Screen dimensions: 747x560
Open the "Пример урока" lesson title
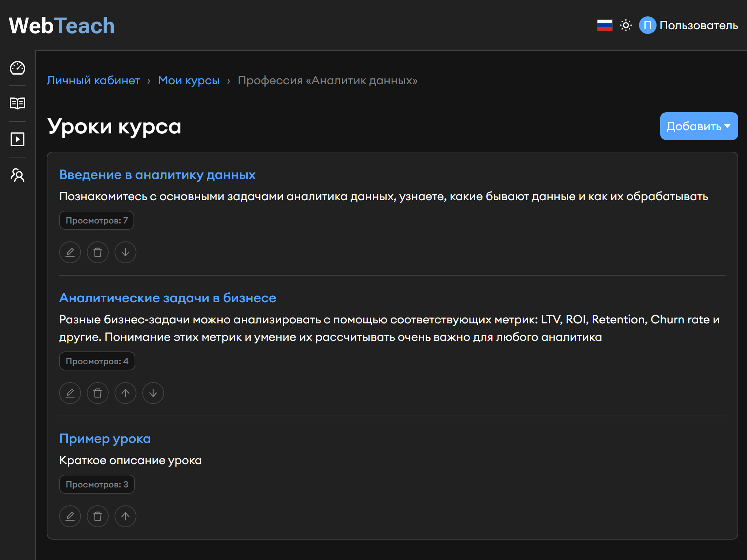105,439
